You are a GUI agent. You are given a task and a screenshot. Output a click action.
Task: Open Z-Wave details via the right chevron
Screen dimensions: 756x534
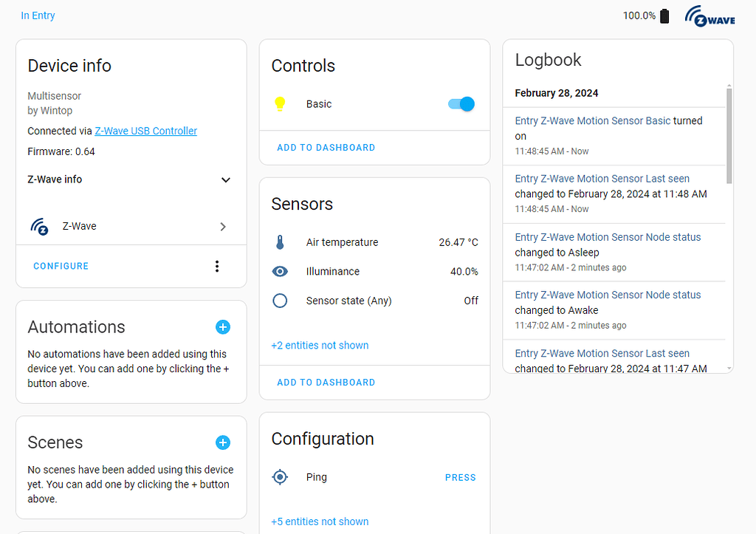click(x=223, y=227)
